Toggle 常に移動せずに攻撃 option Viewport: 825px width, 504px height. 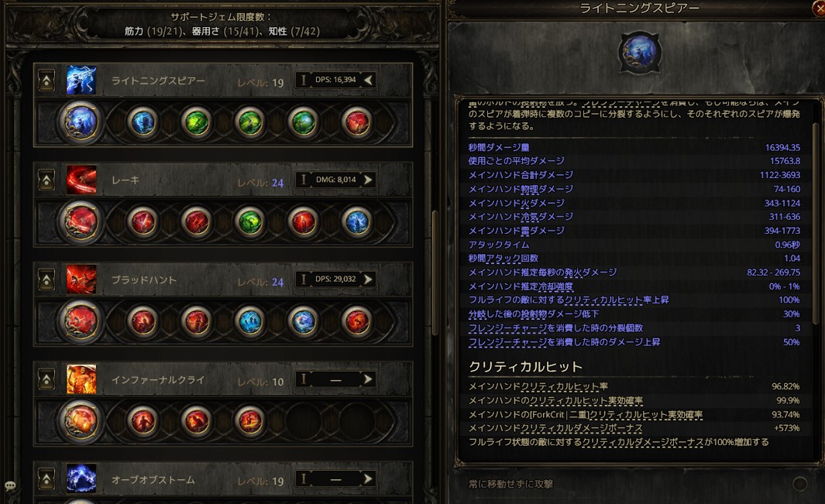coord(799,484)
